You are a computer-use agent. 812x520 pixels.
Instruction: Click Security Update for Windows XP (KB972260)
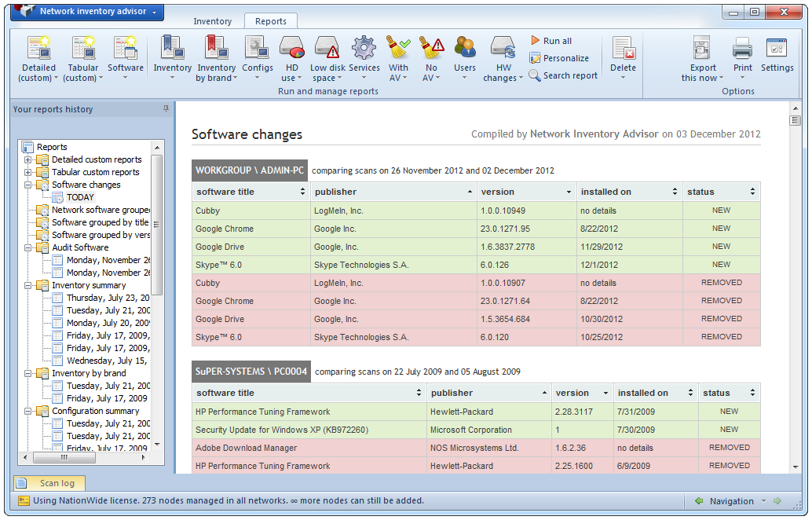[282, 430]
